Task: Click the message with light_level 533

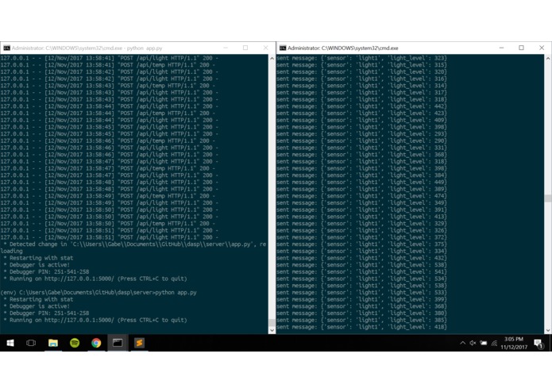Action: click(x=361, y=293)
